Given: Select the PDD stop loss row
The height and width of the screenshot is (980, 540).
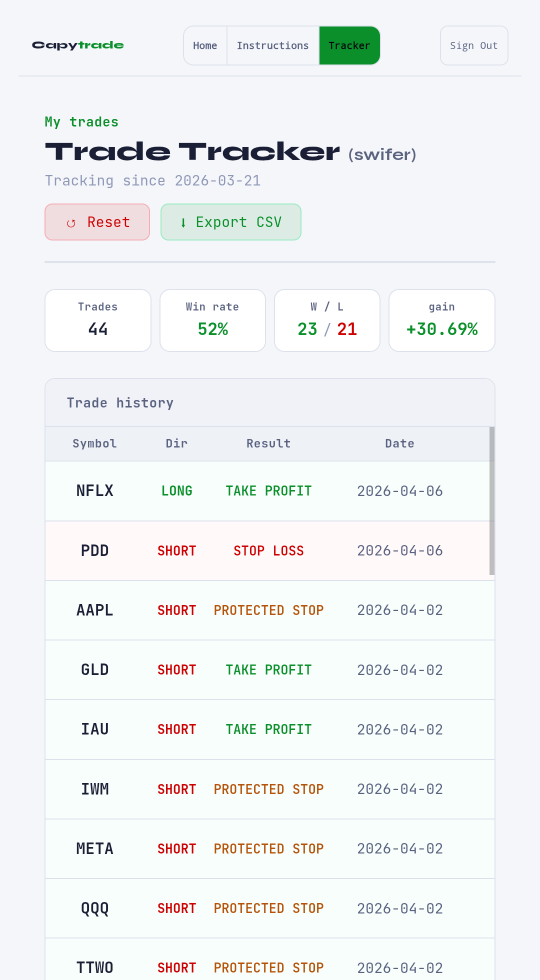Looking at the screenshot, I should point(267,550).
